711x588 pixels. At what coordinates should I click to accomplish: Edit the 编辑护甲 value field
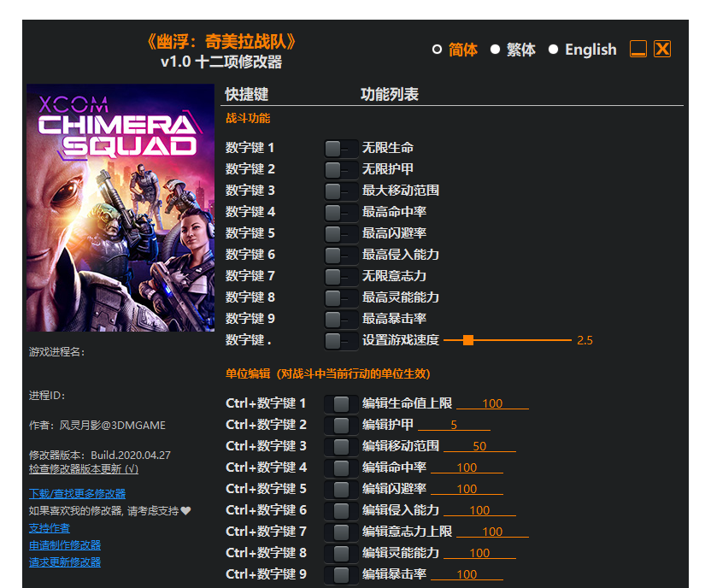pyautogui.click(x=454, y=425)
